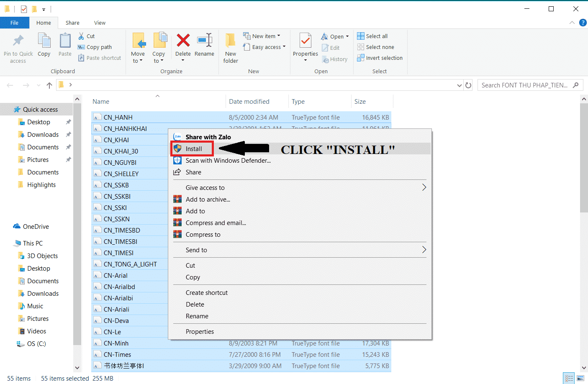Select Rename in context menu

coord(300,316)
